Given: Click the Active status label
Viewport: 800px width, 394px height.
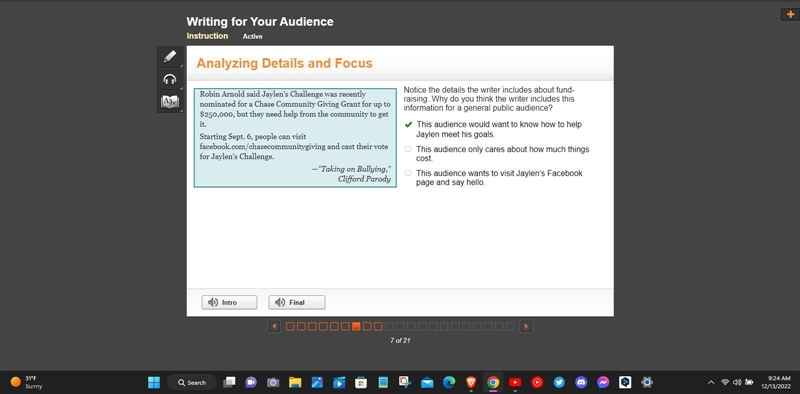Looking at the screenshot, I should [253, 36].
